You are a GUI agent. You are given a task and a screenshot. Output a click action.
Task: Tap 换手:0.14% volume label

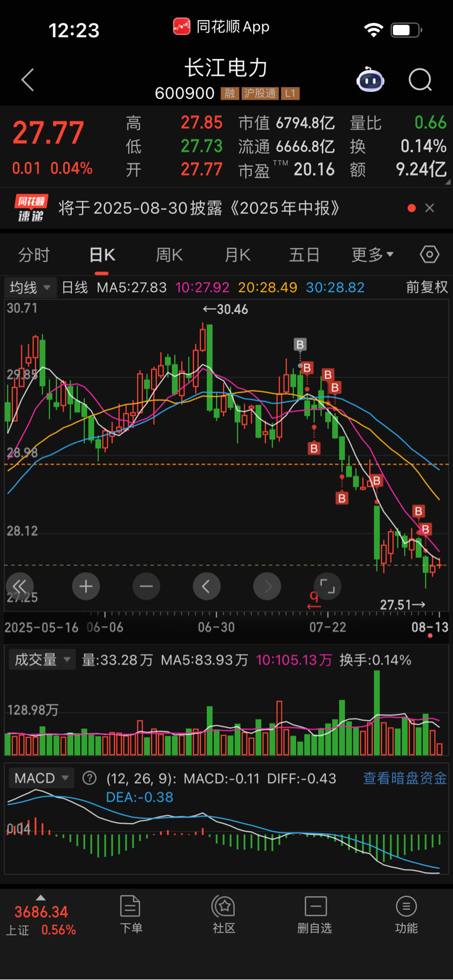coord(375,660)
